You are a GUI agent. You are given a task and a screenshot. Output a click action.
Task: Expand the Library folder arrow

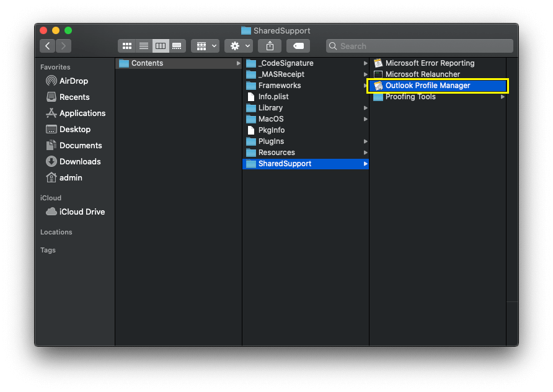(365, 108)
